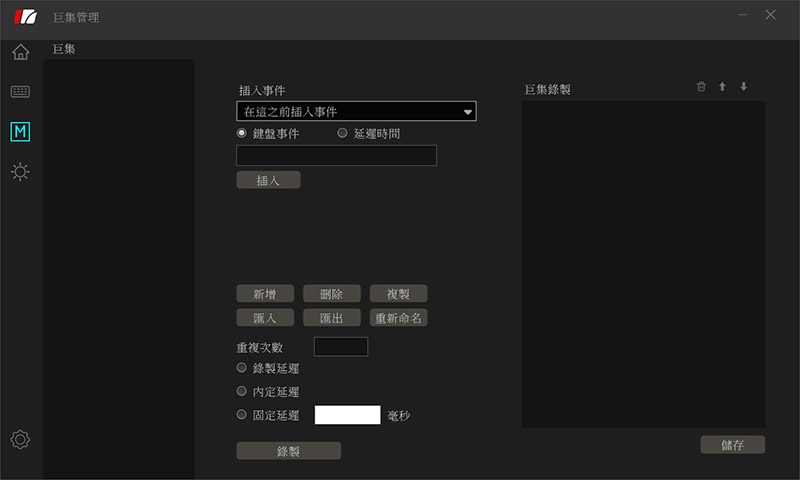The height and width of the screenshot is (480, 800).
Task: Click the 複製 button
Action: tap(398, 294)
